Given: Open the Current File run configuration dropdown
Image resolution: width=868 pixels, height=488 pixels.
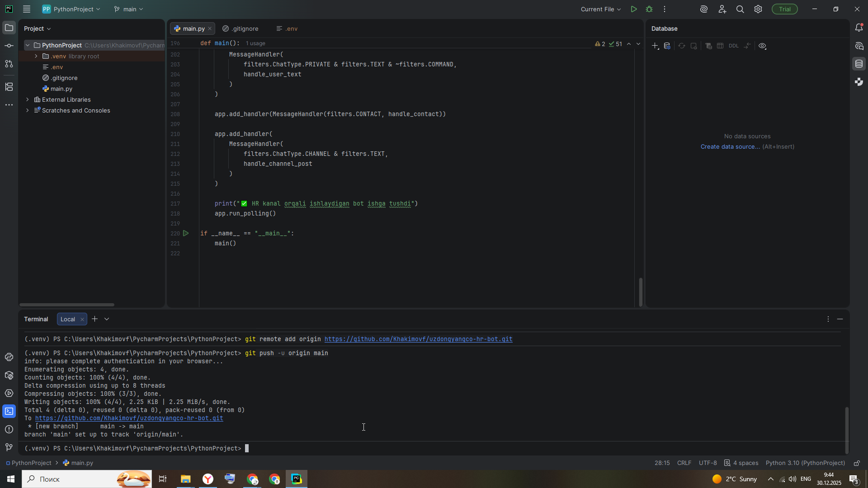Looking at the screenshot, I should point(601,9).
